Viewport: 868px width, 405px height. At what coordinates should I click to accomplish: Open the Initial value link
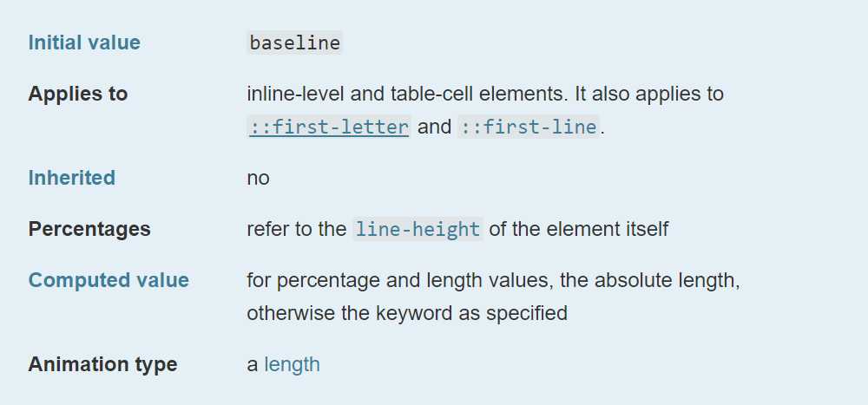pyautogui.click(x=84, y=42)
